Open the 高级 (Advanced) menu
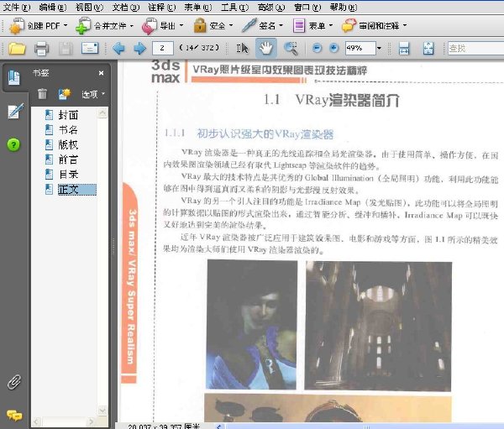Viewport: 504px width, 429px height. (x=271, y=7)
